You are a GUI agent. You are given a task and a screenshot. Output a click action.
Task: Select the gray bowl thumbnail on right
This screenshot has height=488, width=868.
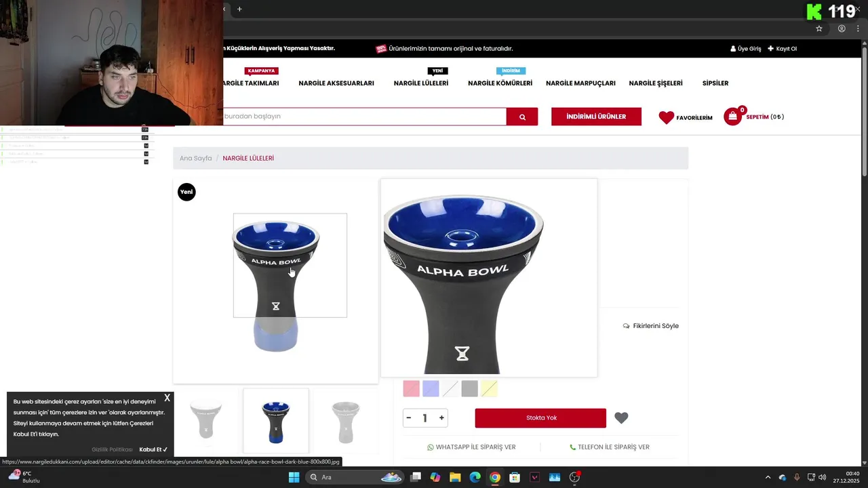[345, 420]
